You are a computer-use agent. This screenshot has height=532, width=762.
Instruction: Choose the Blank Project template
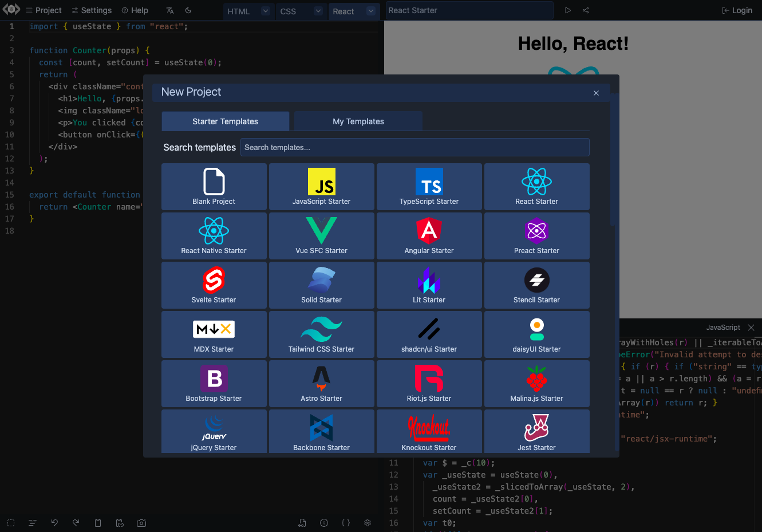click(x=214, y=187)
